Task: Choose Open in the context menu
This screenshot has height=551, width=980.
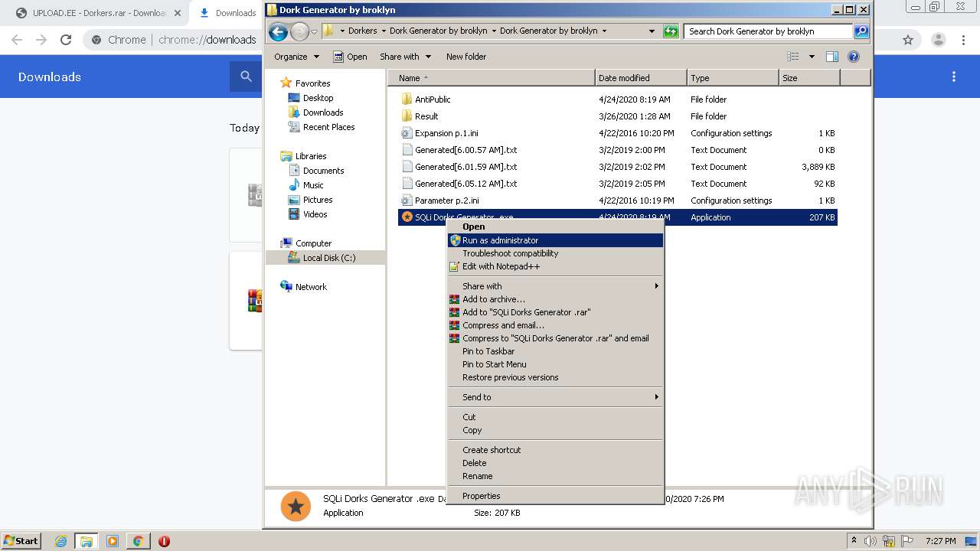Action: click(555, 227)
